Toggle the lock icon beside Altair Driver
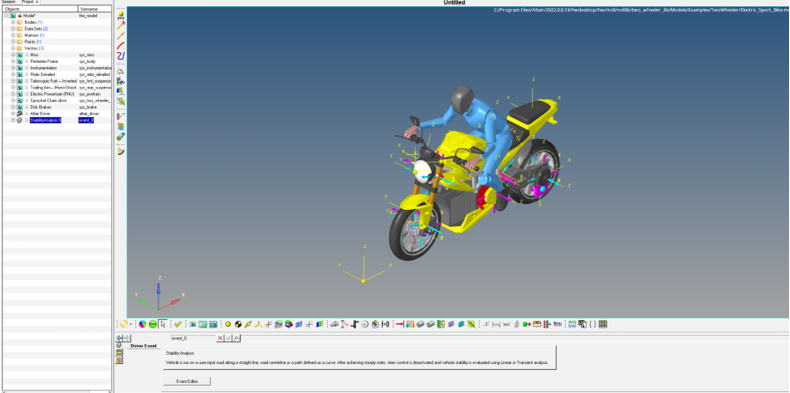This screenshot has width=790, height=393. (x=27, y=113)
